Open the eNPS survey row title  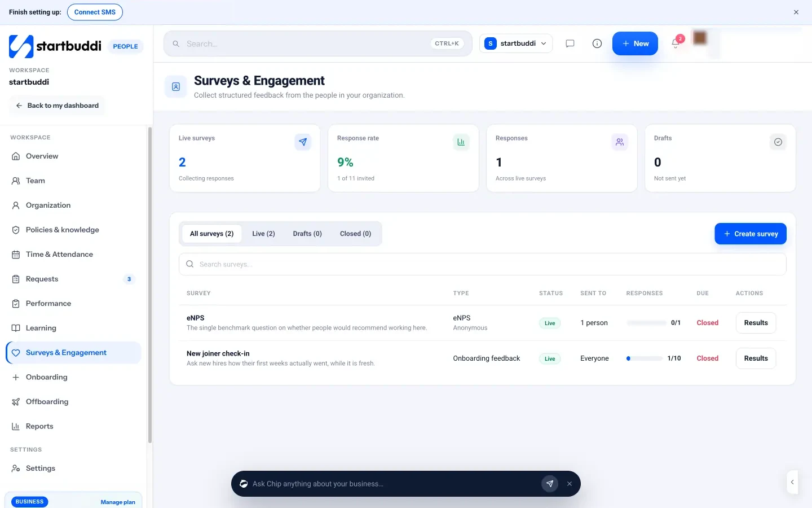click(x=196, y=318)
